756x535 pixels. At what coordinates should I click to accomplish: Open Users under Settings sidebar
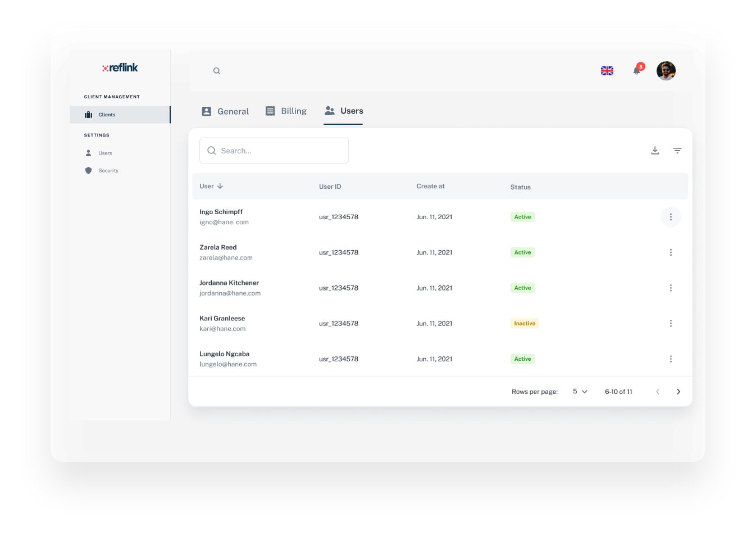[x=99, y=153]
